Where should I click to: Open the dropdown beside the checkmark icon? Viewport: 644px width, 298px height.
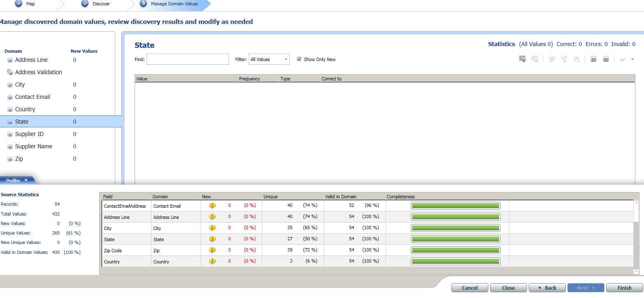632,59
